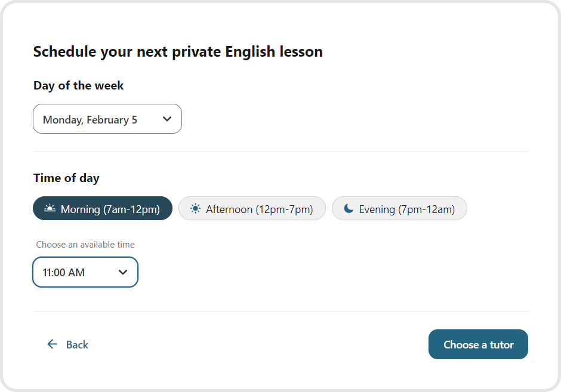Choose the Evening (7pm-12am) option
This screenshot has width=561, height=392.
click(x=399, y=209)
